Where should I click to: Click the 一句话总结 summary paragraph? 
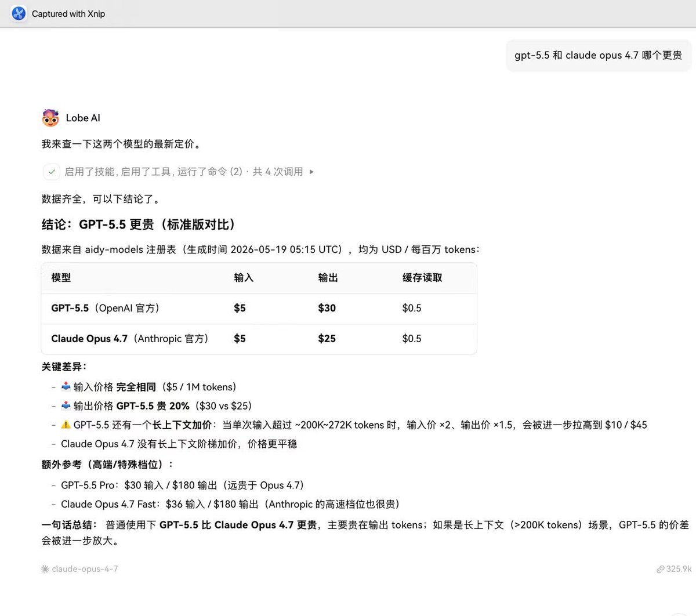coord(365,533)
